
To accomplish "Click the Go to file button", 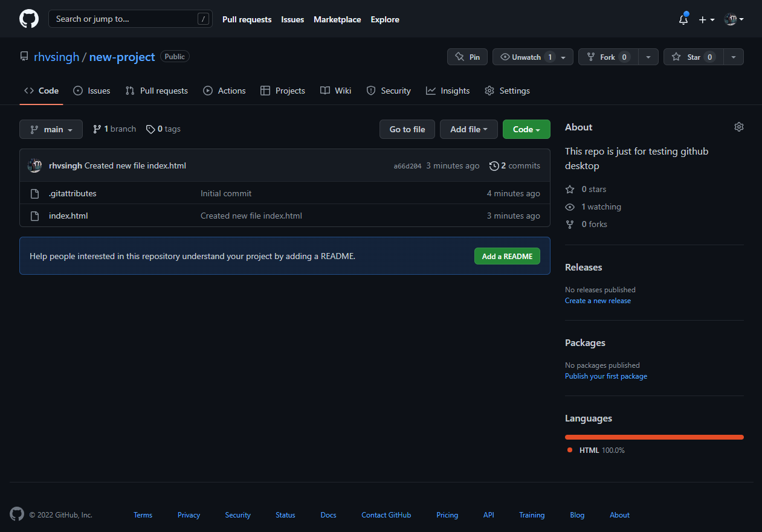I will (x=407, y=129).
